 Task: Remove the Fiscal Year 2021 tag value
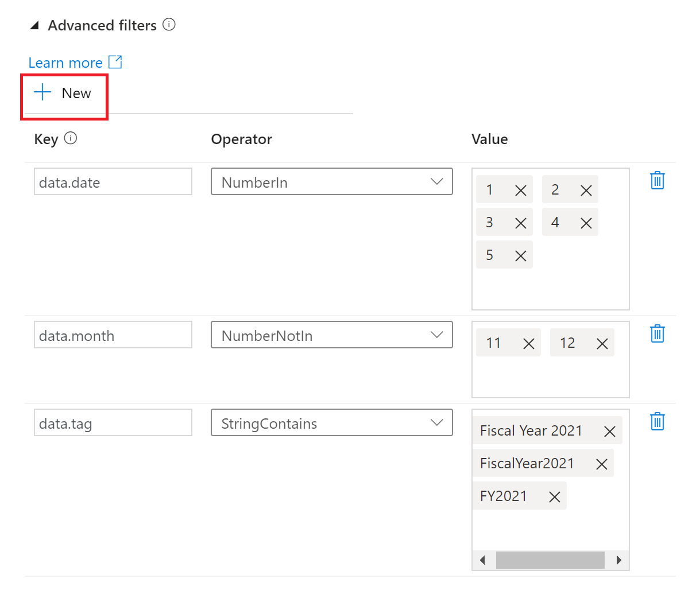tap(609, 431)
